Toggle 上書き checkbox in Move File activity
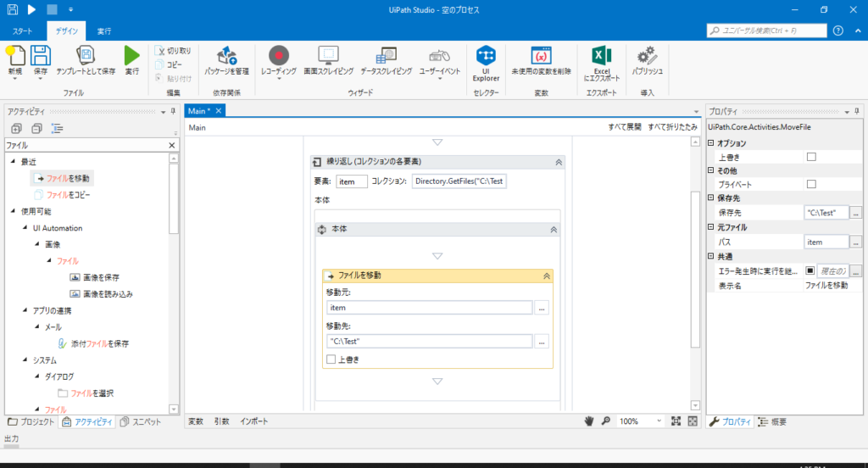Viewport: 868px width, 468px height. coord(331,359)
